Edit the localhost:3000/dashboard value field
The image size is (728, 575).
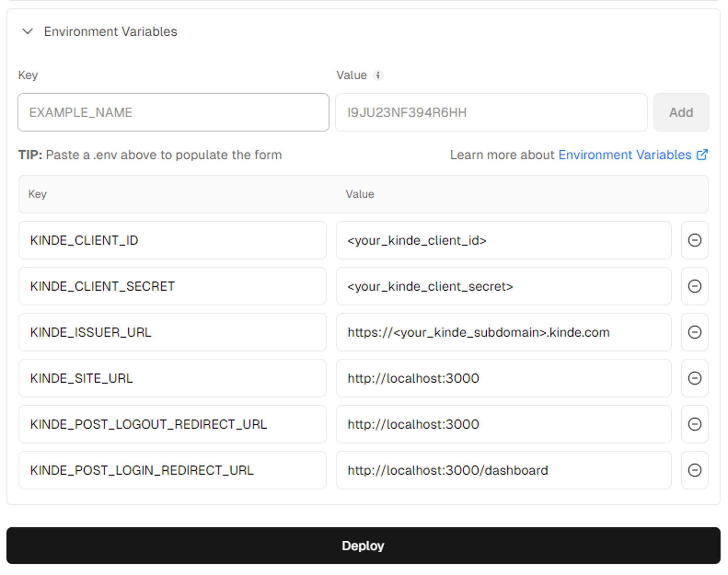click(504, 470)
